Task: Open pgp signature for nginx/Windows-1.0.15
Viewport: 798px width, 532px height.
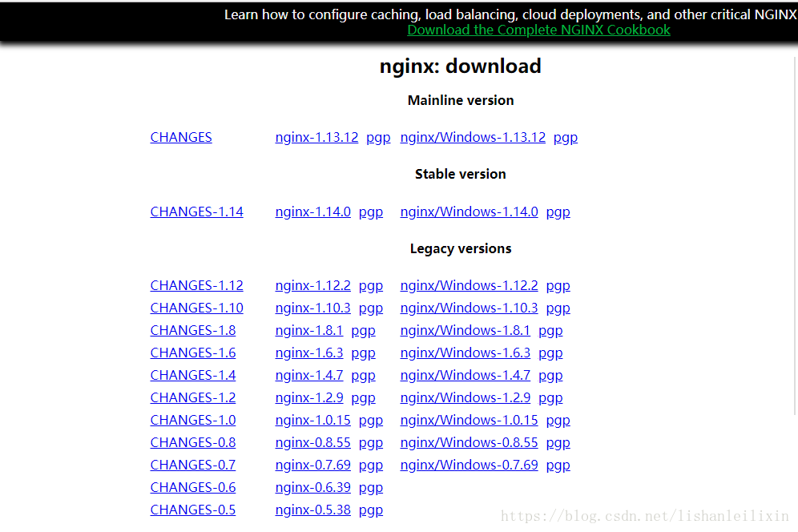Action: pyautogui.click(x=558, y=420)
